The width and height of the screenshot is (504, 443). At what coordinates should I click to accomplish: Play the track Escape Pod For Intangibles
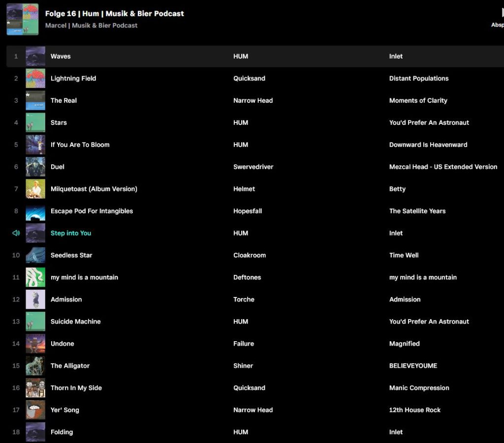[x=92, y=211]
